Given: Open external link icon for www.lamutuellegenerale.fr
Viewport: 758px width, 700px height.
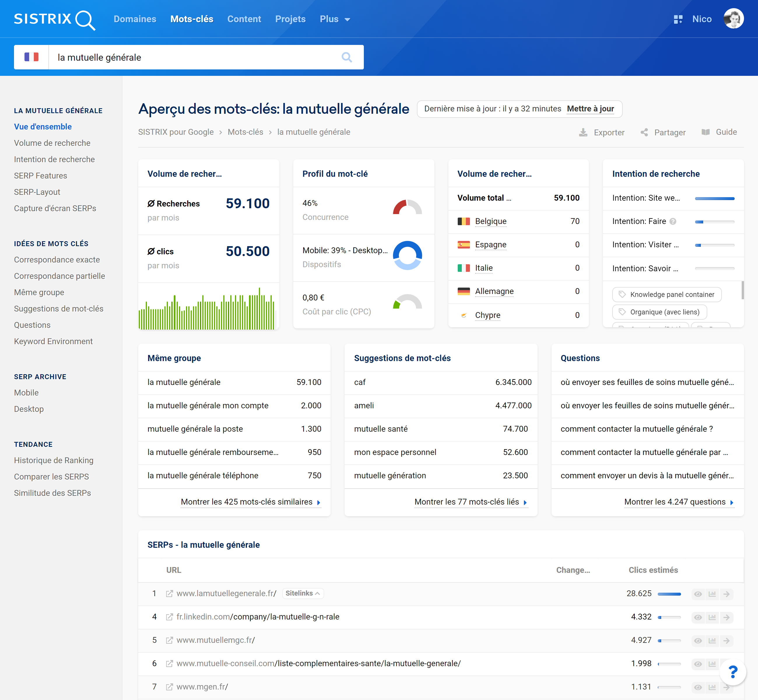Looking at the screenshot, I should pos(169,594).
